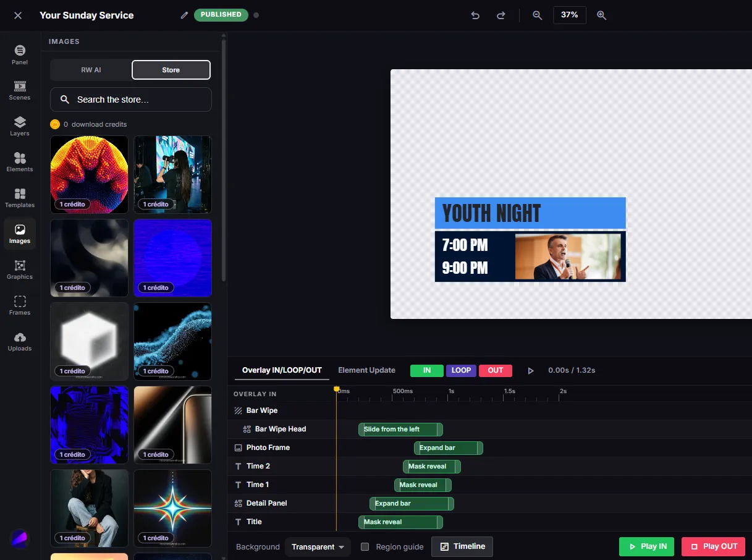Viewport: 752px width, 560px height.
Task: Open the Frames sidebar section
Action: pyautogui.click(x=20, y=305)
